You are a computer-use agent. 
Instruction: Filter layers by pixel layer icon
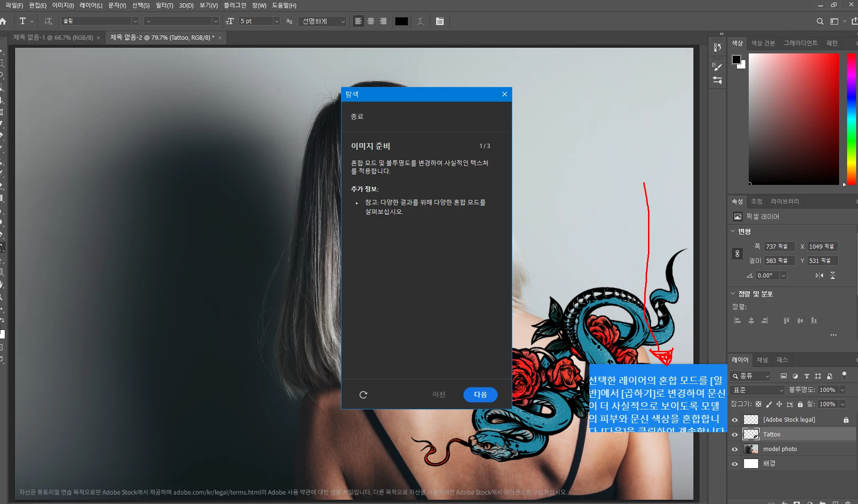coord(784,376)
